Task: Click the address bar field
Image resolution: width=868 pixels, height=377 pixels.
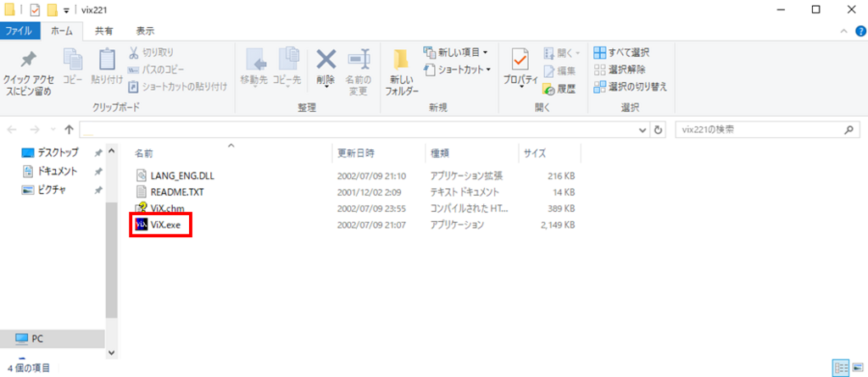Action: coord(358,130)
